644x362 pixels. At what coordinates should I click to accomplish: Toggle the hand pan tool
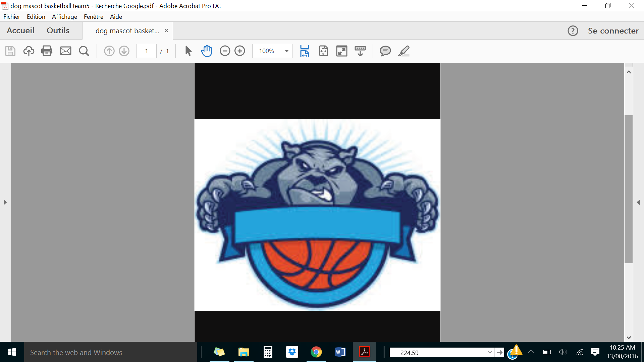[x=207, y=51]
